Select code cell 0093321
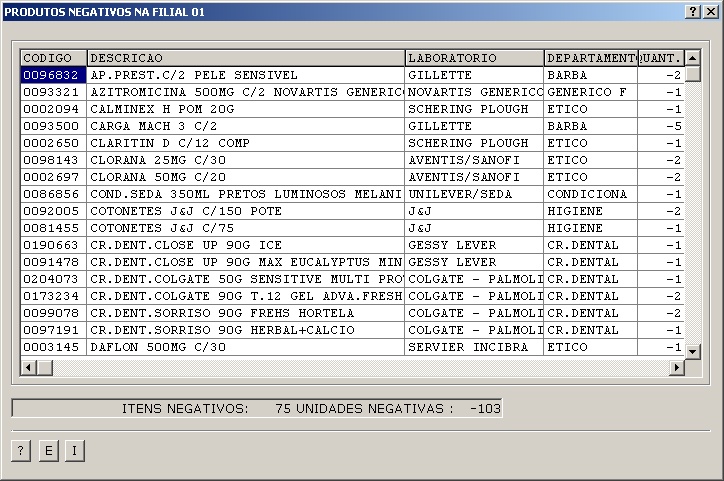 click(x=54, y=92)
